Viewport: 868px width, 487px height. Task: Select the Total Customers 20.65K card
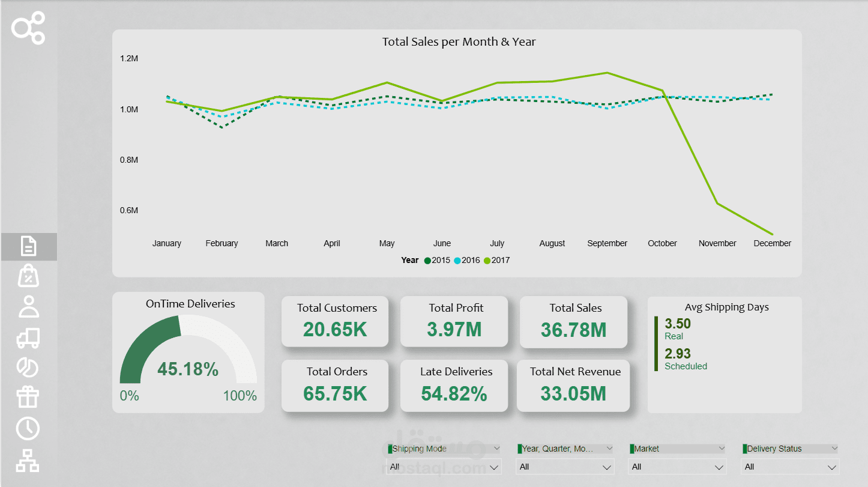coord(335,321)
